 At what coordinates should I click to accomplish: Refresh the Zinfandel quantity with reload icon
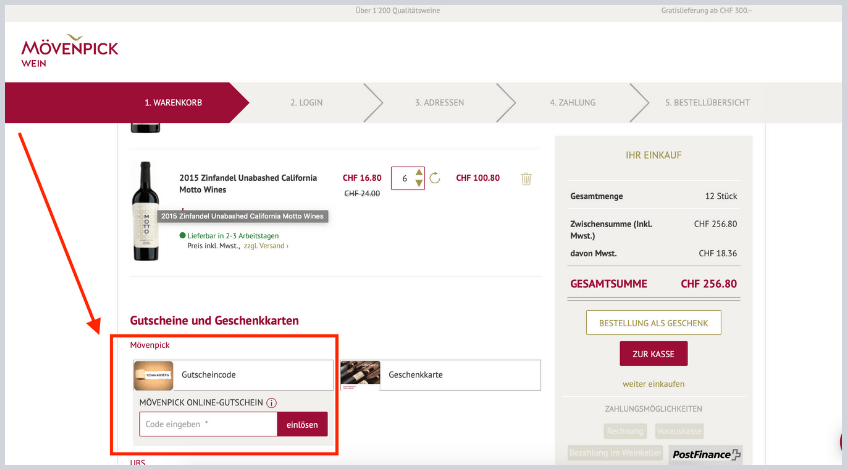435,178
